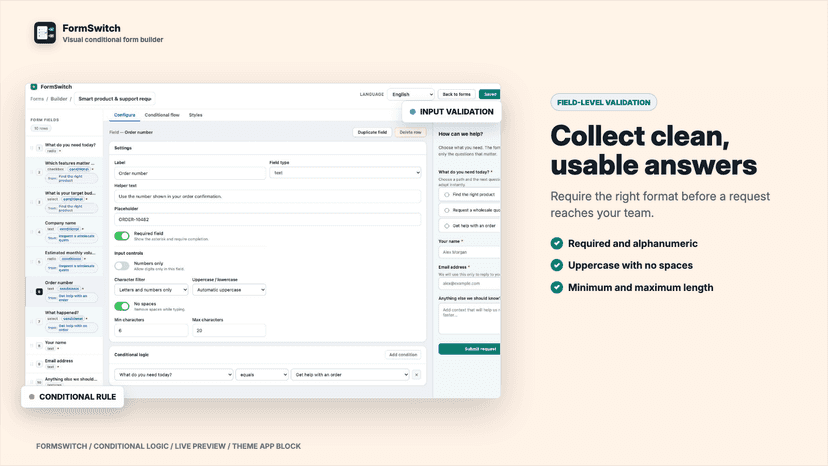Click the Delete row button
The height and width of the screenshot is (466, 828).
(410, 132)
